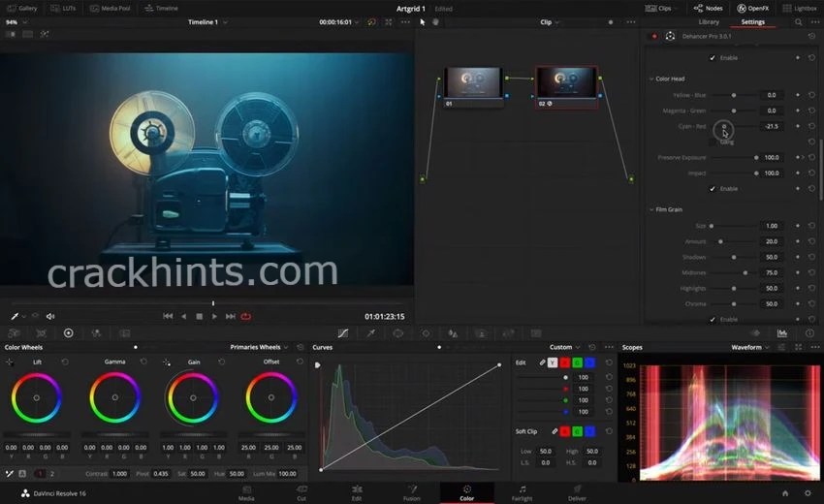Select the hand pan tool in node editor
Viewport: 824px width, 504px height.
(435, 22)
